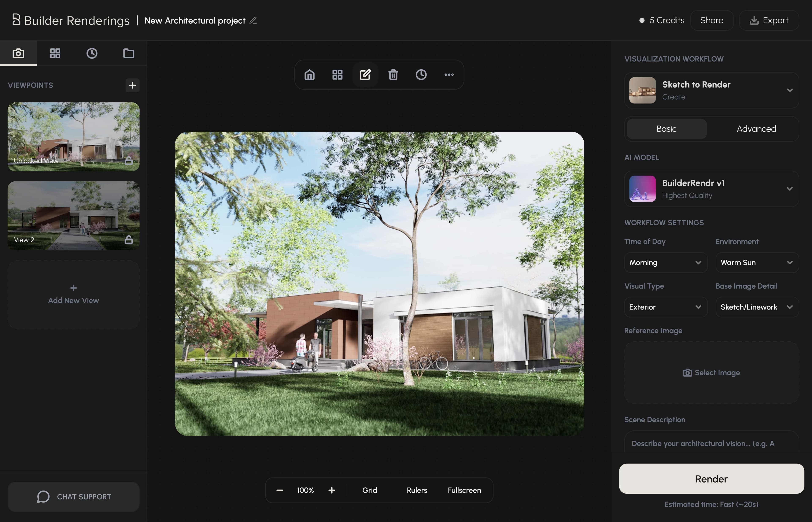The width and height of the screenshot is (812, 522).
Task: Select a reference image
Action: click(x=711, y=373)
